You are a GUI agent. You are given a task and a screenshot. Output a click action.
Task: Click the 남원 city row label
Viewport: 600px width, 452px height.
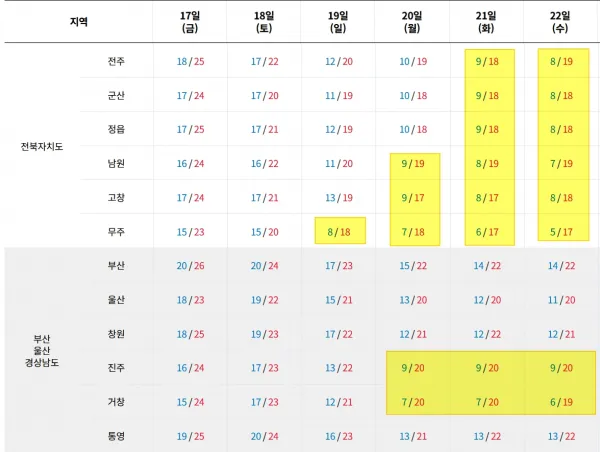tap(117, 163)
